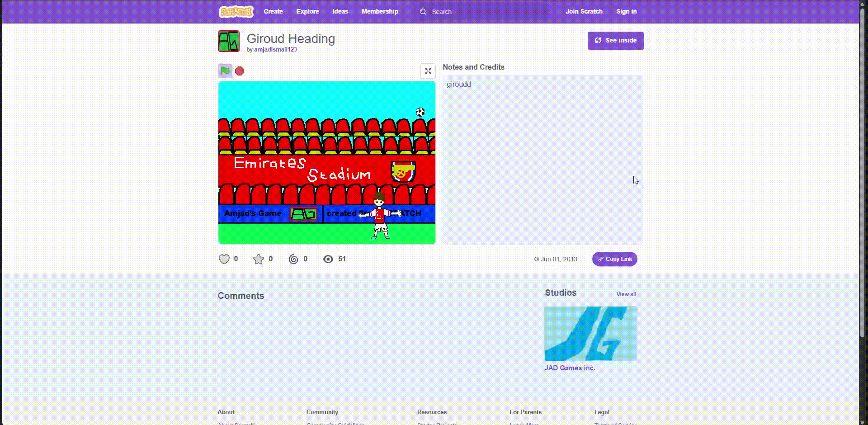Click the remix spiral icon
Image resolution: width=868 pixels, height=425 pixels.
pos(293,259)
